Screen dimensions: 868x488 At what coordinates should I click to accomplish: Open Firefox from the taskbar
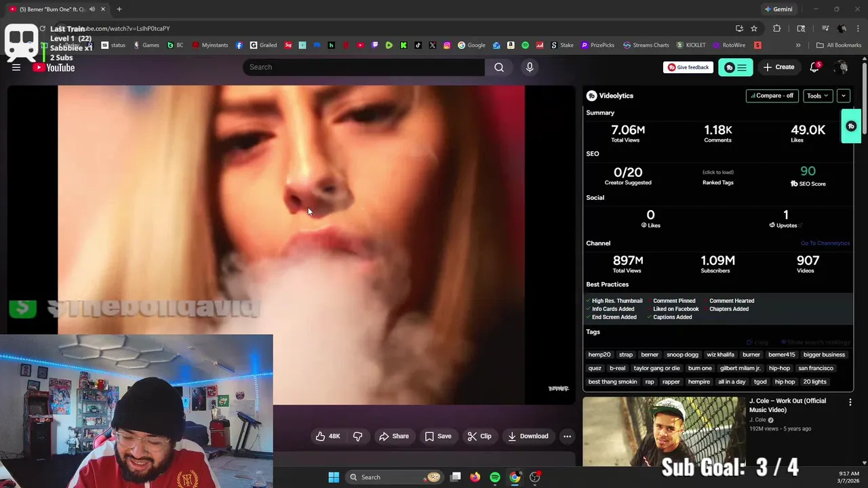[x=475, y=477]
